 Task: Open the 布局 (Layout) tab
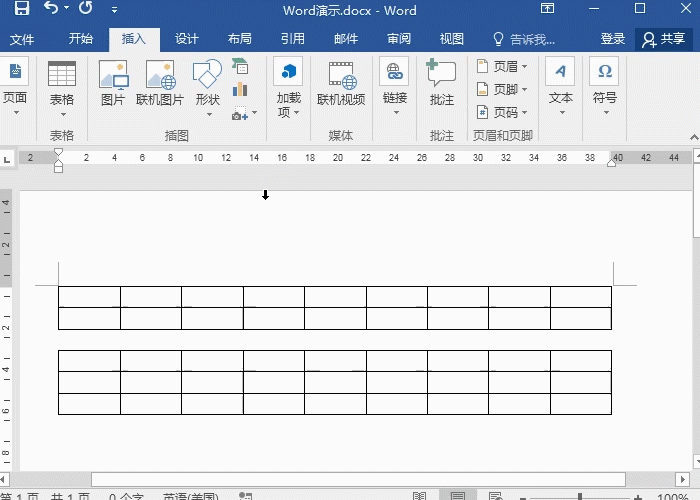pos(240,39)
